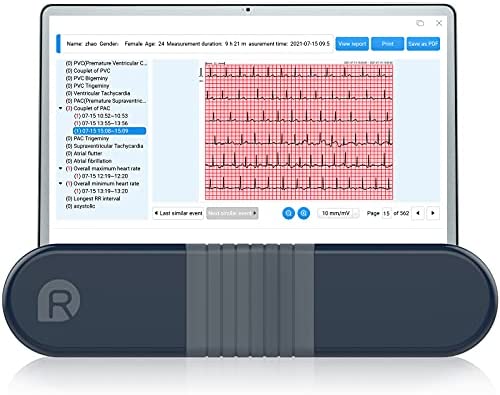Go to next page arrow
The image size is (500, 395).
[x=433, y=213]
